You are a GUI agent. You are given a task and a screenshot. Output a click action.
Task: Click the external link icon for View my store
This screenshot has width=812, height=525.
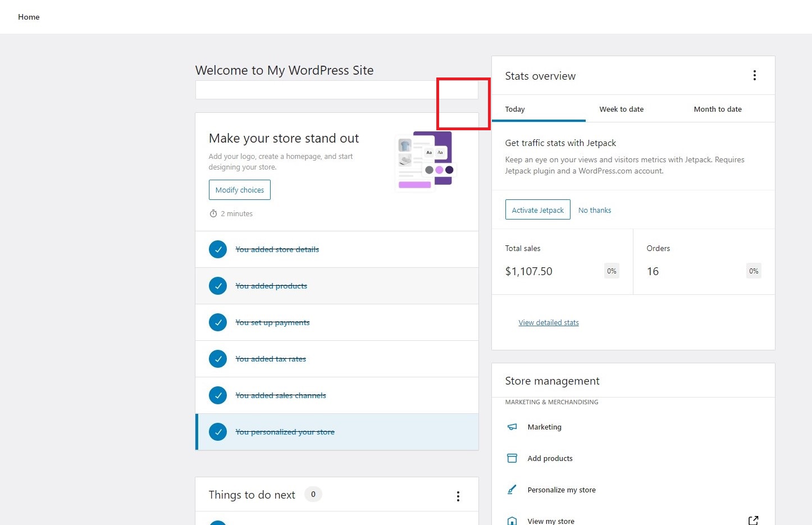(754, 521)
